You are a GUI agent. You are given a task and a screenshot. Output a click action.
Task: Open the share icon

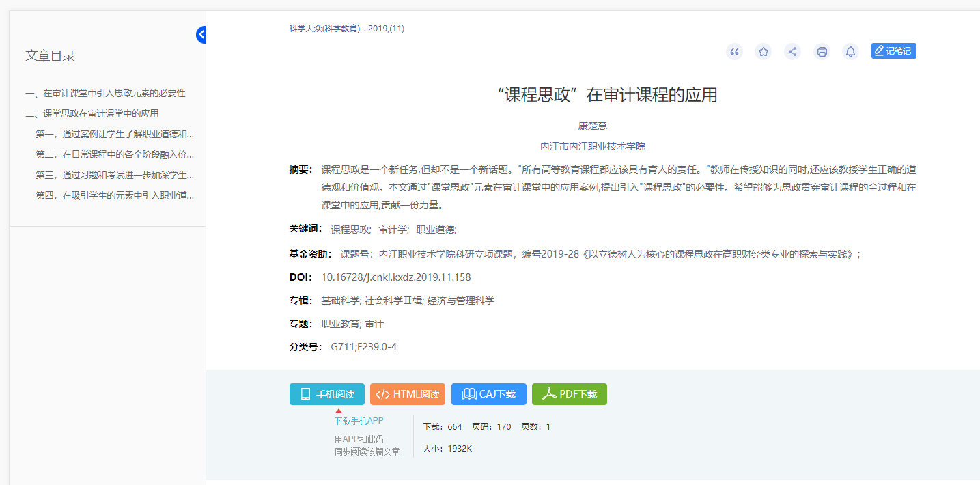[792, 51]
